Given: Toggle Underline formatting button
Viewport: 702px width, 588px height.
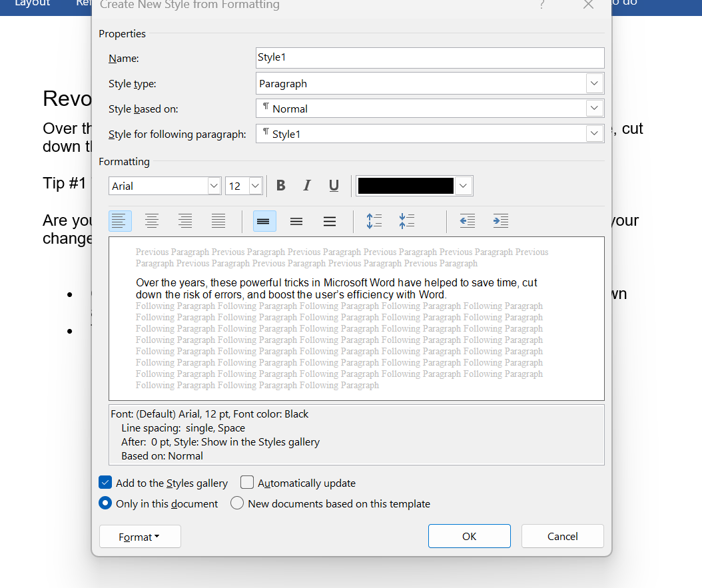Looking at the screenshot, I should tap(334, 185).
